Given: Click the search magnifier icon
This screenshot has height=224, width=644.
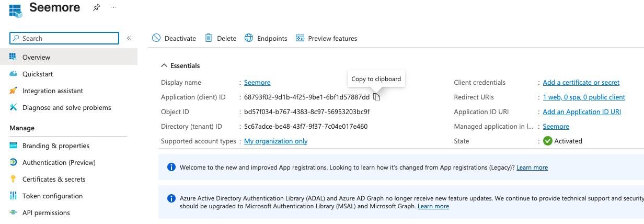Looking at the screenshot, I should coord(16,38).
